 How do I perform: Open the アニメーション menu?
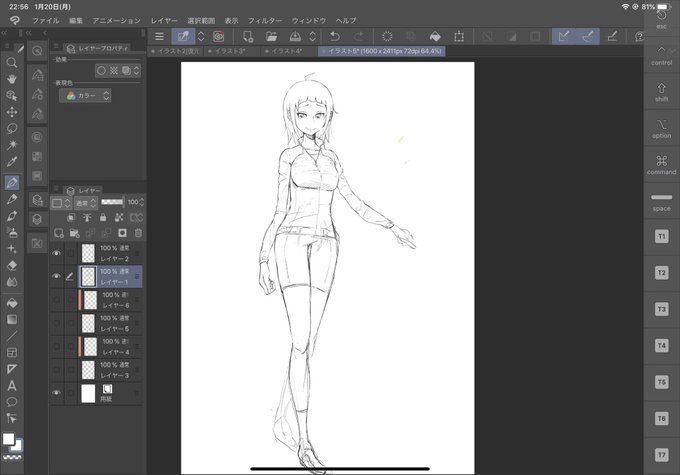coord(116,20)
